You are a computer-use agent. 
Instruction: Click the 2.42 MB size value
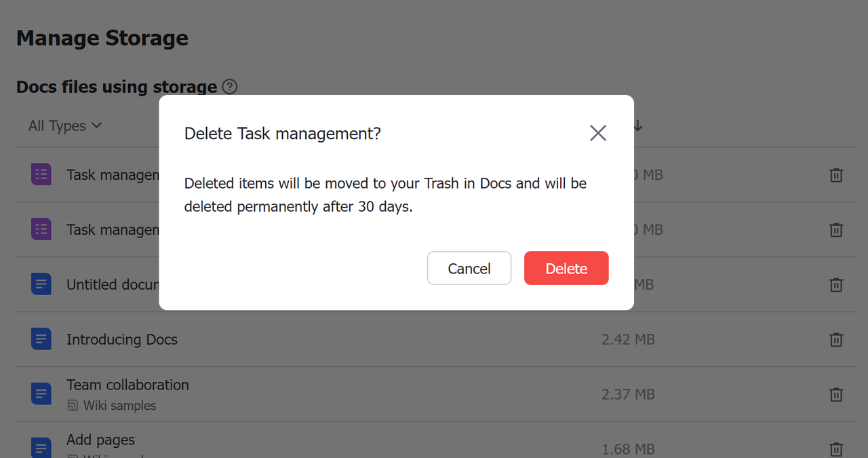click(628, 339)
